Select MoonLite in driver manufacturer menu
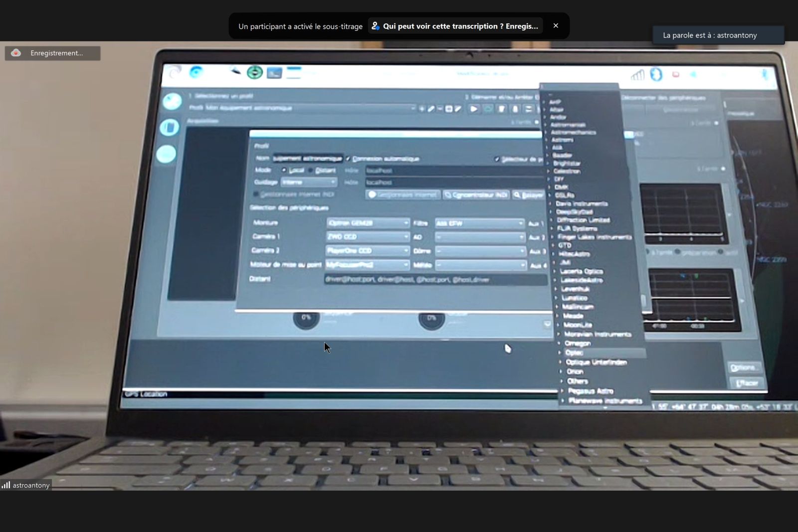The image size is (798, 532). (578, 325)
